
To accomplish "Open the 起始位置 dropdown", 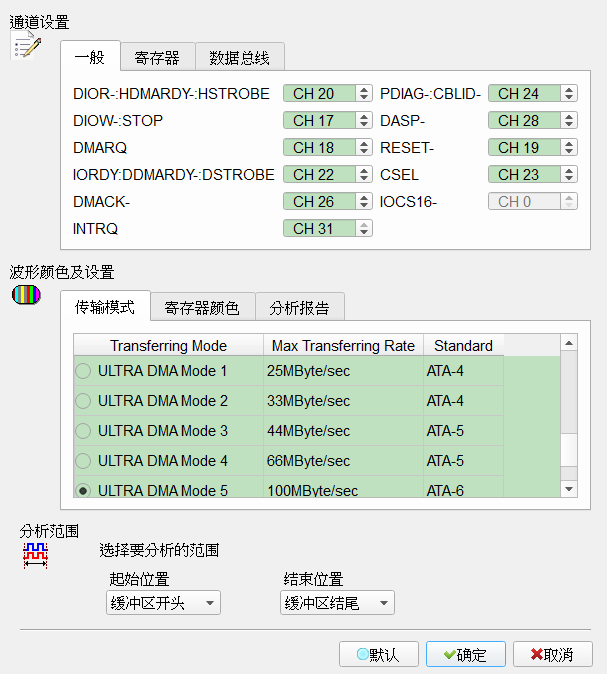I will (163, 603).
